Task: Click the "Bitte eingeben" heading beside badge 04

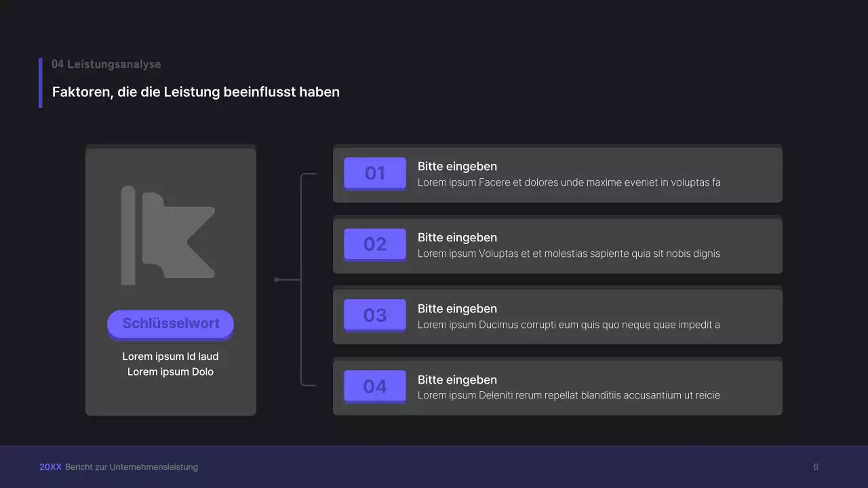Action: click(457, 380)
